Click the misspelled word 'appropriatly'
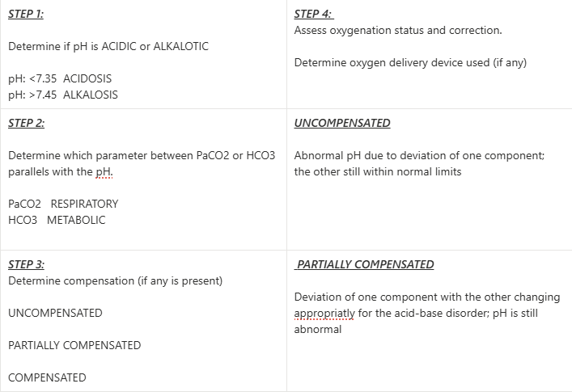 pyautogui.click(x=324, y=314)
